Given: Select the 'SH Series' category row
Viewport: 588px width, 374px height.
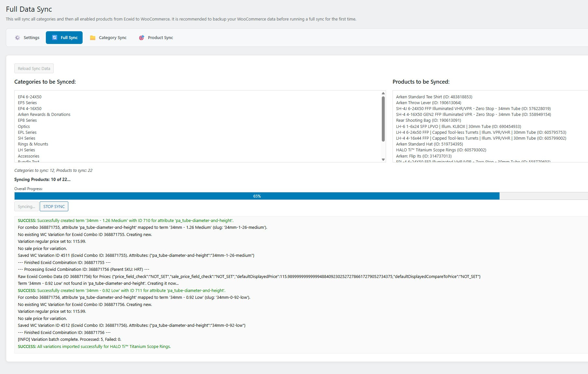Looking at the screenshot, I should click(26, 138).
